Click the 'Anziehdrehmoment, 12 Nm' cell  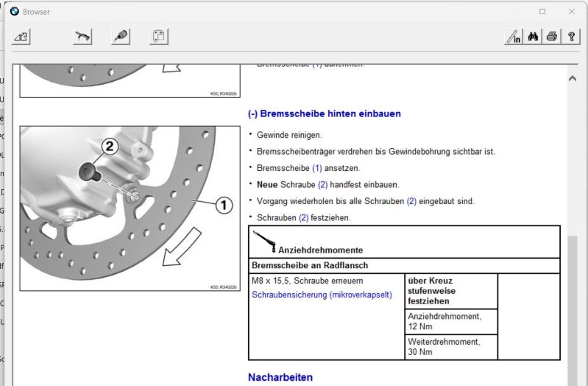click(451, 321)
